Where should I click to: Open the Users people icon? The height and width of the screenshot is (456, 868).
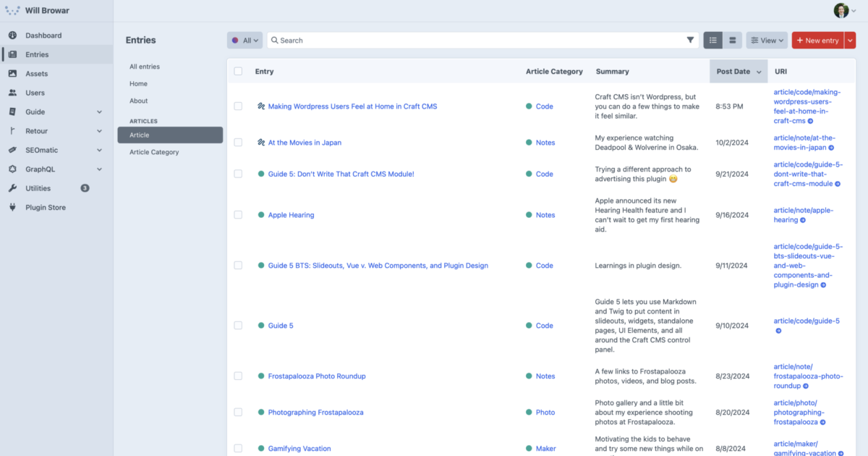12,93
